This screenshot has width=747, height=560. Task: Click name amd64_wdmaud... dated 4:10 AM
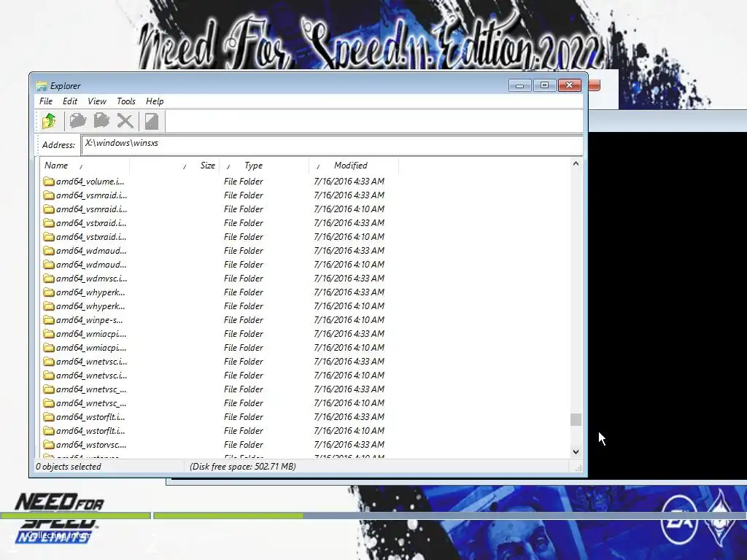click(x=91, y=264)
